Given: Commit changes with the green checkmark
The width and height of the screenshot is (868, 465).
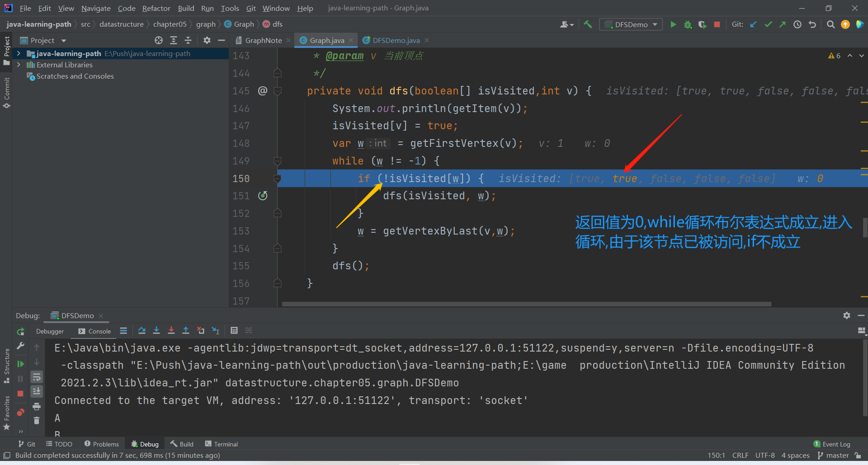Looking at the screenshot, I should 768,24.
